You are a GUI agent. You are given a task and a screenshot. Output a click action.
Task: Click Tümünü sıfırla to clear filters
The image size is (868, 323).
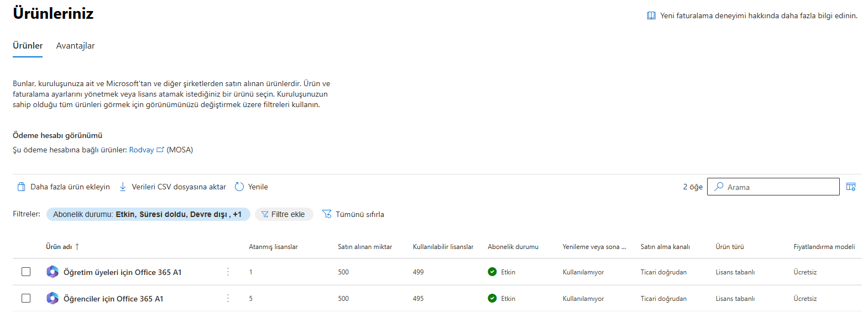tap(353, 214)
